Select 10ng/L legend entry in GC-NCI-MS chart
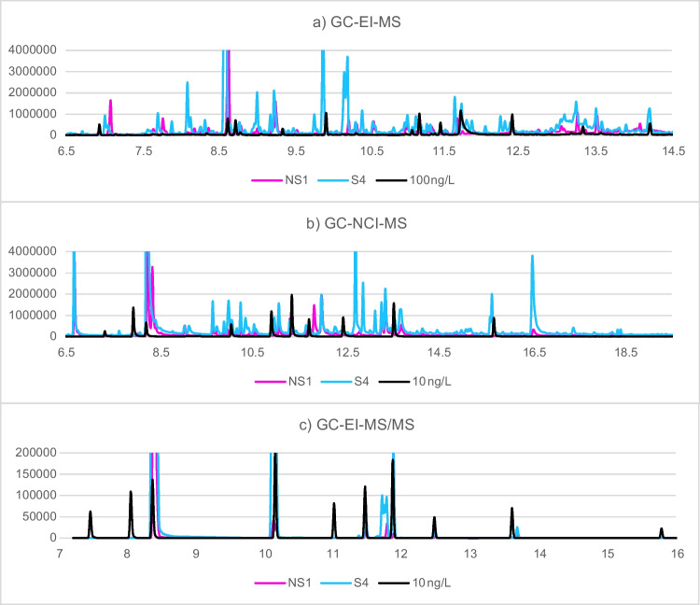This screenshot has width=700, height=605. 415,382
